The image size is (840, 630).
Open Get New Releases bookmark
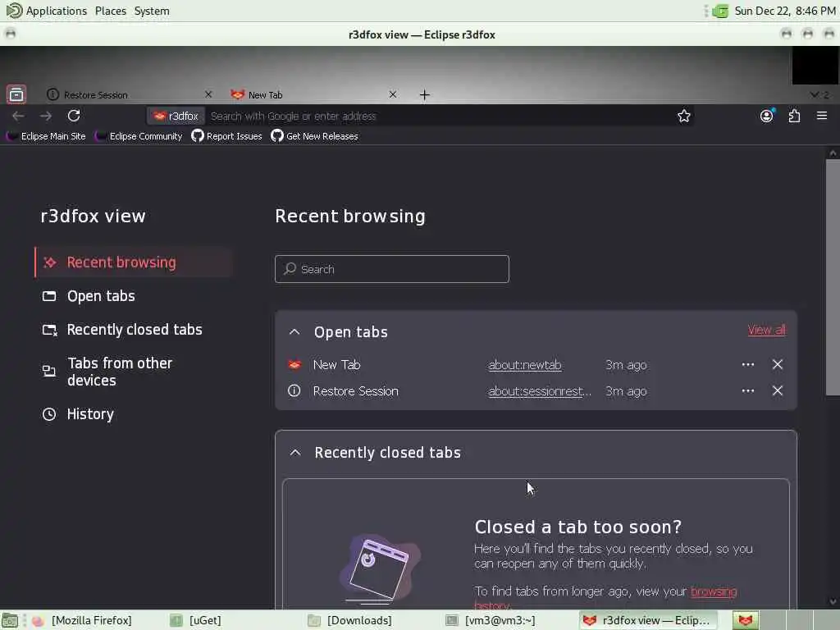point(315,136)
